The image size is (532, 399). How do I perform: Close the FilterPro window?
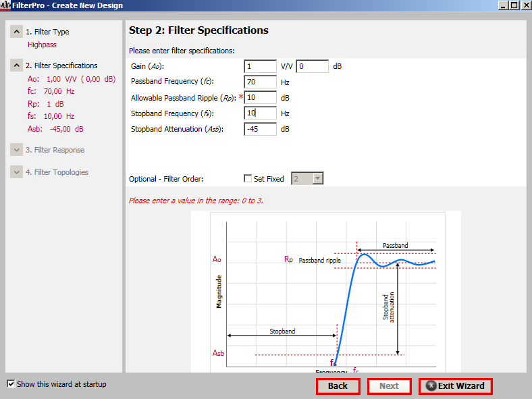[525, 5]
